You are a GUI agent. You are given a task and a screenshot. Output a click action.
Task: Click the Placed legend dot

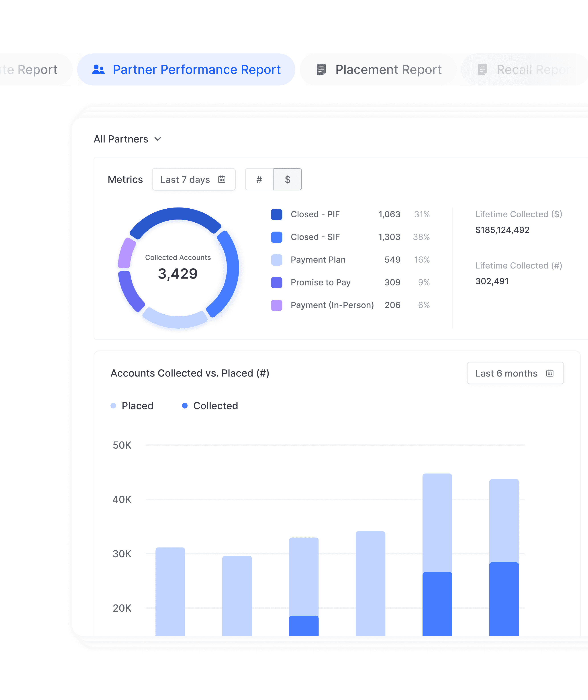click(x=113, y=406)
